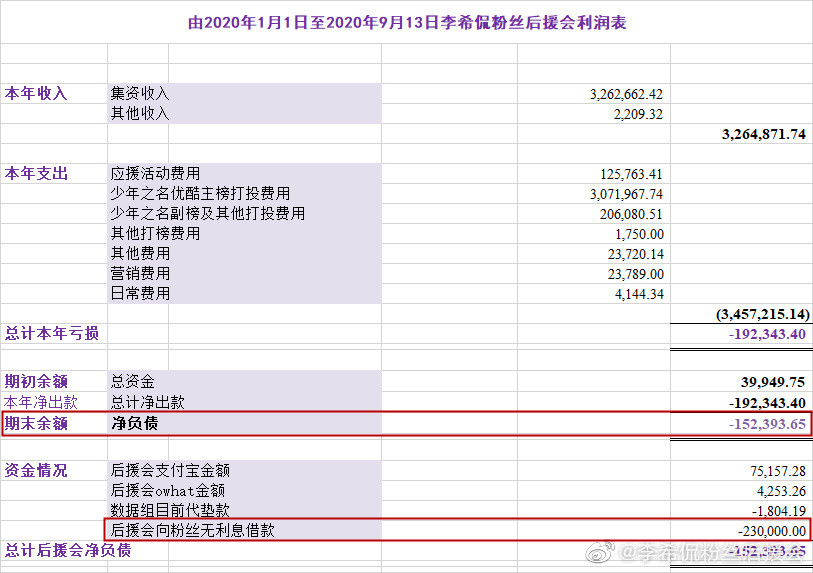
Task: Select the value 125,763.41
Action: 632,174
